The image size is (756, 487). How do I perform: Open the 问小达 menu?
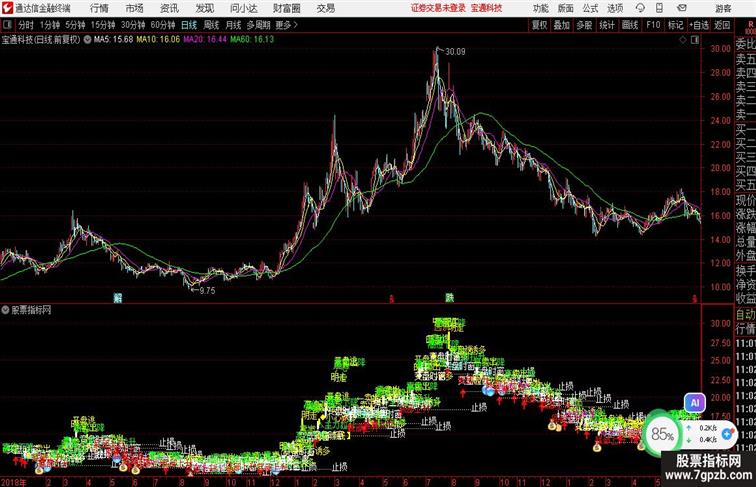pos(243,8)
